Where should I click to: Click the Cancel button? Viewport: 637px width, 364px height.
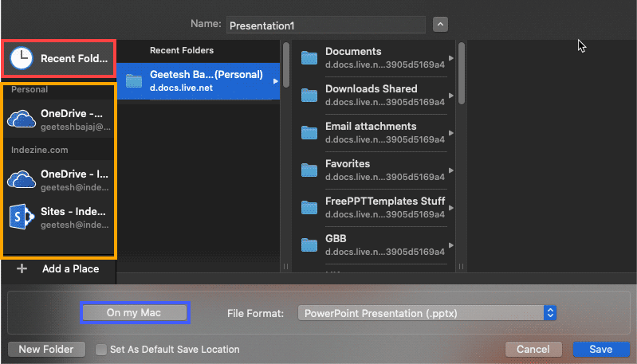[x=533, y=349]
